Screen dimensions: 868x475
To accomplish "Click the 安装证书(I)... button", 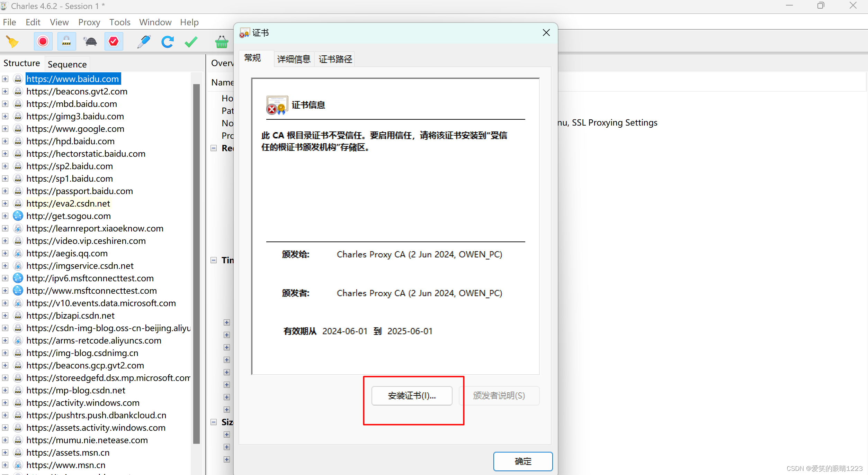I will tap(412, 395).
